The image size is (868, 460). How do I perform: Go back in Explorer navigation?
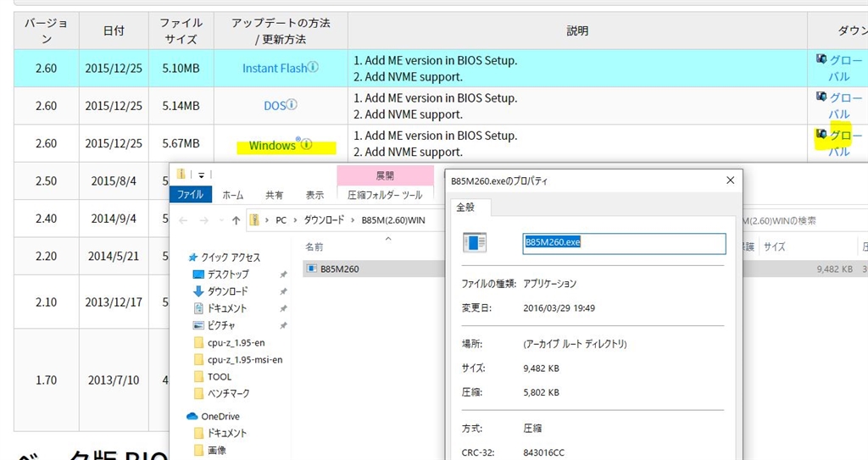point(183,220)
